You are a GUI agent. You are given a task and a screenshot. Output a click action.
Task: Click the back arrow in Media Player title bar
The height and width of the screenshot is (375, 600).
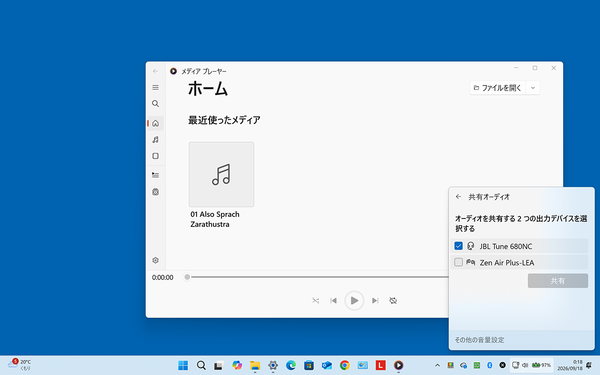click(x=155, y=71)
